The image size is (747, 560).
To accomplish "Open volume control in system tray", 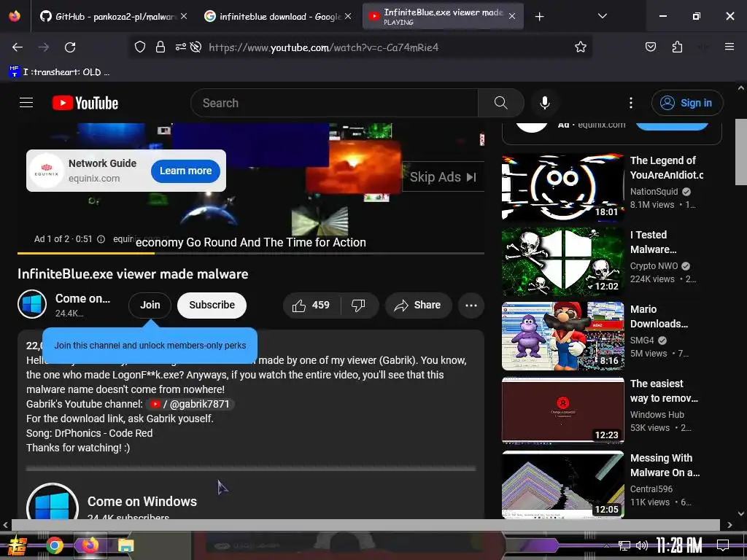I will 642,545.
